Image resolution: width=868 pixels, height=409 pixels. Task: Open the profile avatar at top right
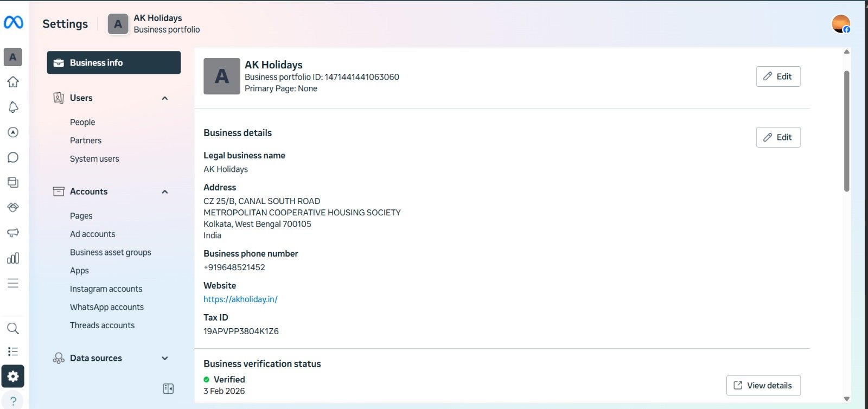840,24
